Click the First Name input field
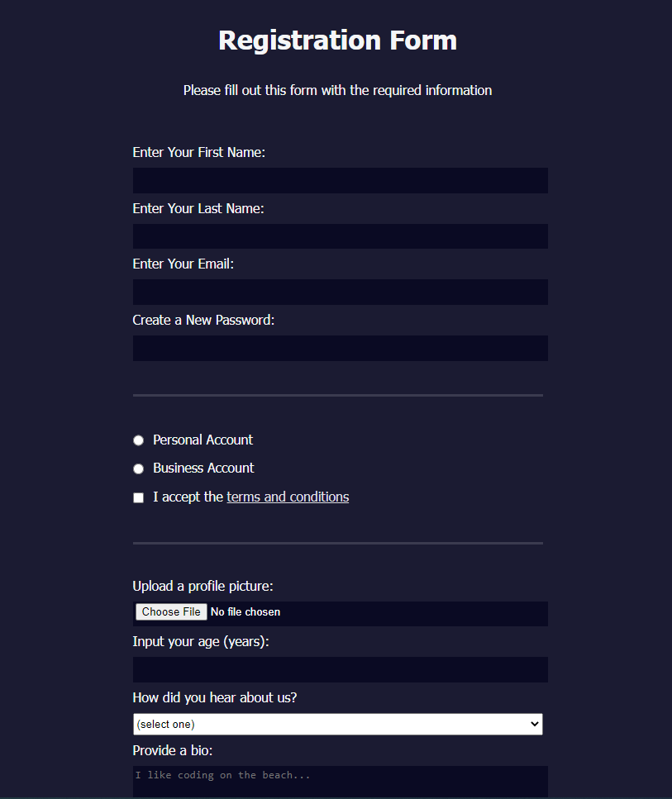Image resolution: width=672 pixels, height=799 pixels. (x=340, y=180)
